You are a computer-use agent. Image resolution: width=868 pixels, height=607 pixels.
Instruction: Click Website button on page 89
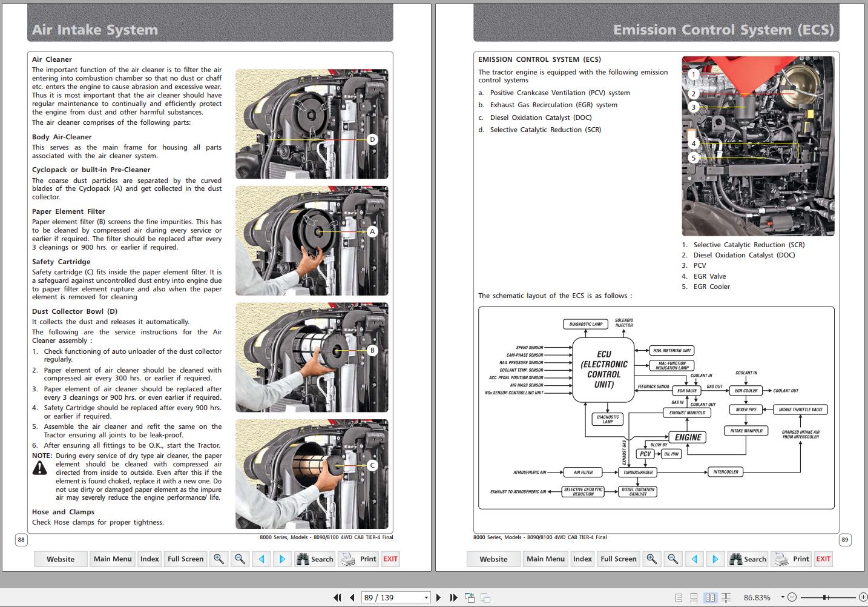(x=493, y=559)
